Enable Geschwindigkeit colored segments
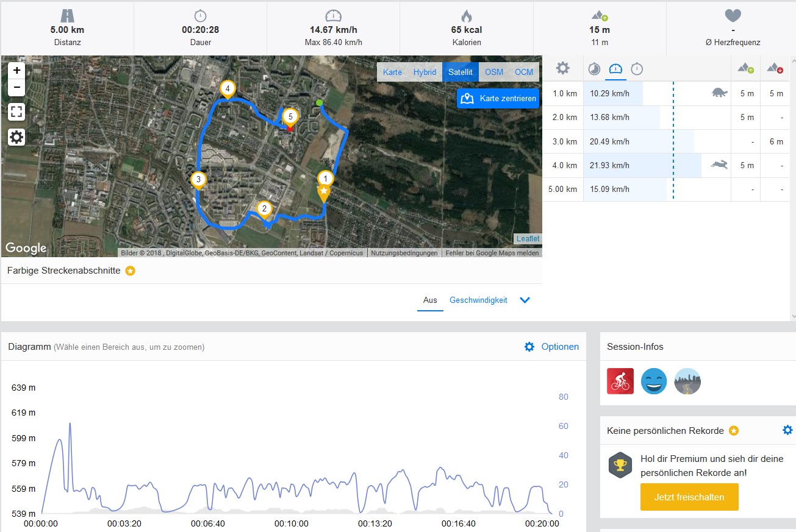 point(478,300)
